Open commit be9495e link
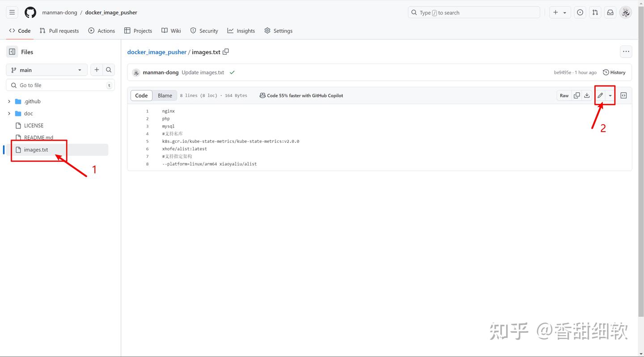This screenshot has width=644, height=357. (x=562, y=72)
